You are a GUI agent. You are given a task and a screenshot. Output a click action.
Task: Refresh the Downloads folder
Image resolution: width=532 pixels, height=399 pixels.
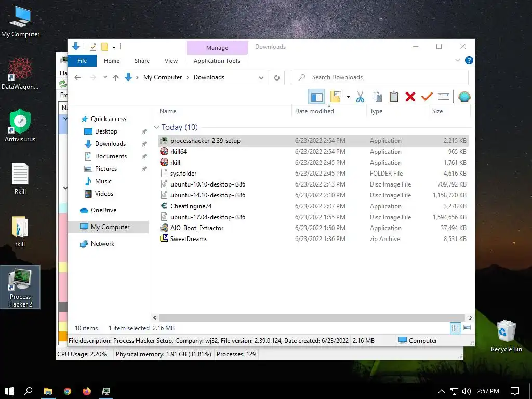tap(277, 77)
